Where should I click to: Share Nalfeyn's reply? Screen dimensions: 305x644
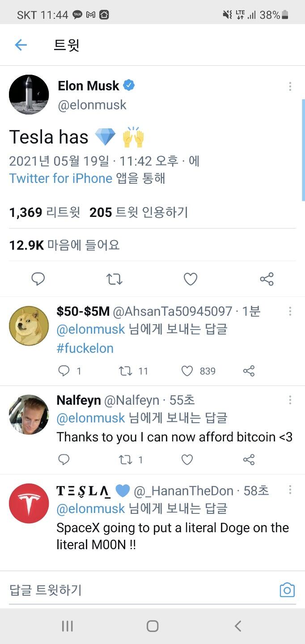point(249,459)
